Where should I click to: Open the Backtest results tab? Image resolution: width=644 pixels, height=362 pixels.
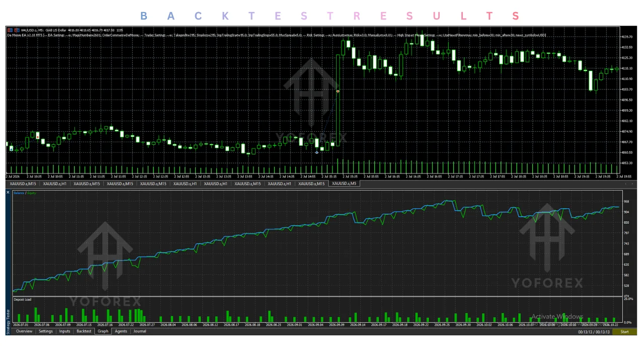coord(84,331)
